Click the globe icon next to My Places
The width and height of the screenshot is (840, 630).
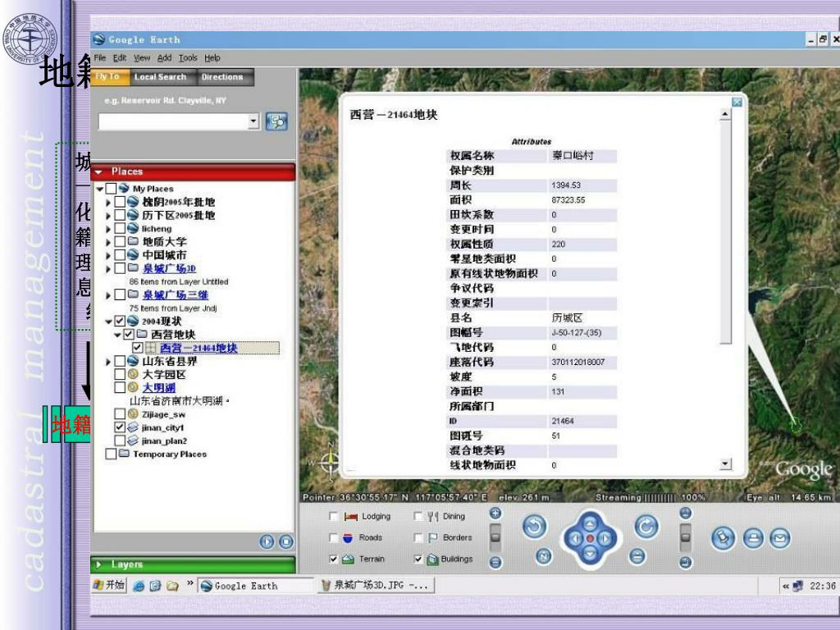(124, 188)
